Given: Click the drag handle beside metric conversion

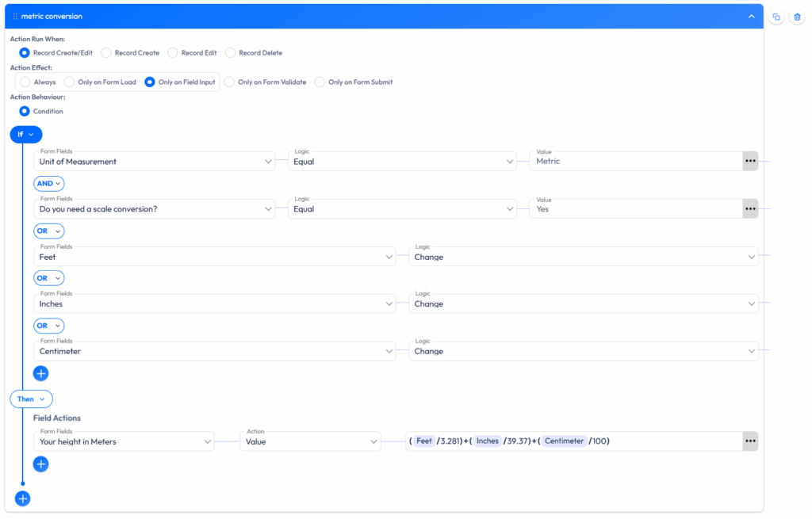Looking at the screenshot, I should pyautogui.click(x=15, y=17).
